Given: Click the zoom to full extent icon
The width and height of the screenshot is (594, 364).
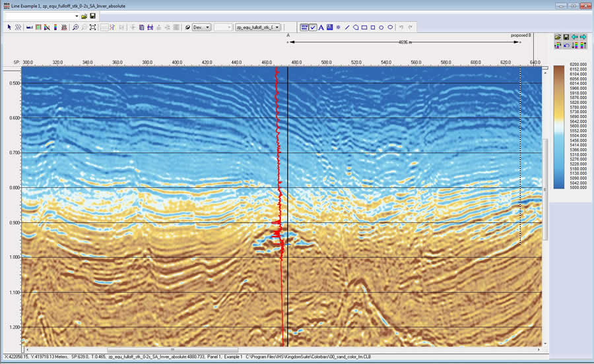Looking at the screenshot, I should click(x=93, y=27).
